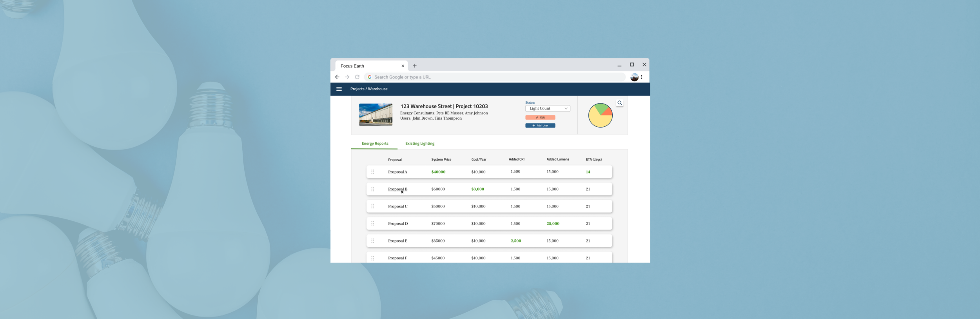Click the green 2,500 added CRI value
The height and width of the screenshot is (319, 980).
pos(515,241)
